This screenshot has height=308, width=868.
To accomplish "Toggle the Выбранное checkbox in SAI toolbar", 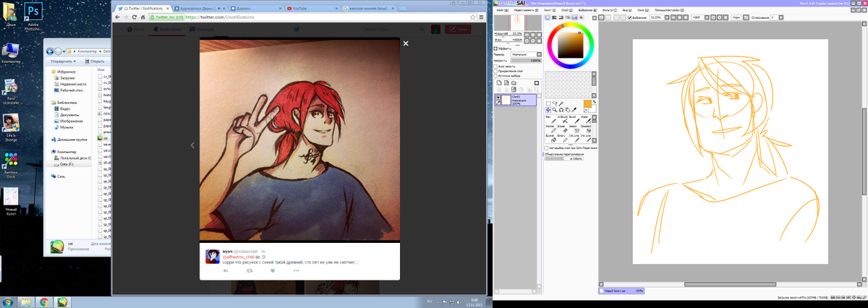I will (630, 17).
